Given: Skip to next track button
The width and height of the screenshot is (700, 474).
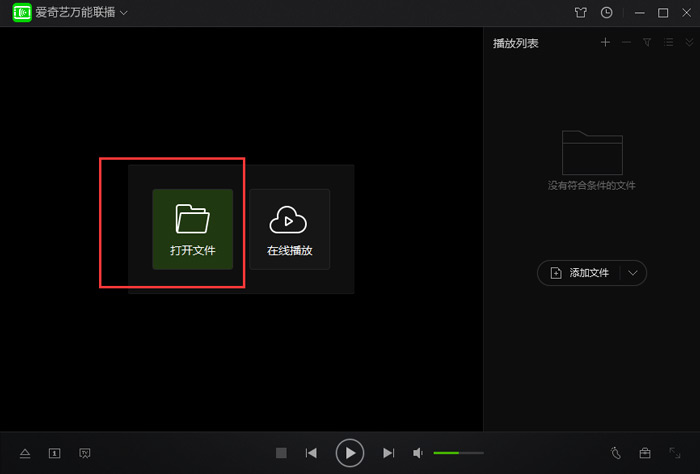Looking at the screenshot, I should tap(389, 453).
